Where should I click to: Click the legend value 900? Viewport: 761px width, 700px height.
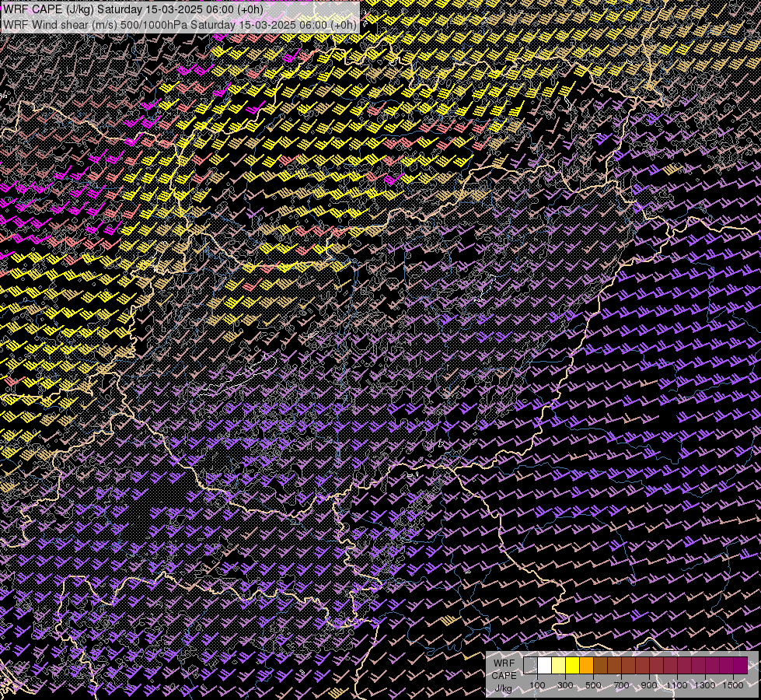(649, 685)
